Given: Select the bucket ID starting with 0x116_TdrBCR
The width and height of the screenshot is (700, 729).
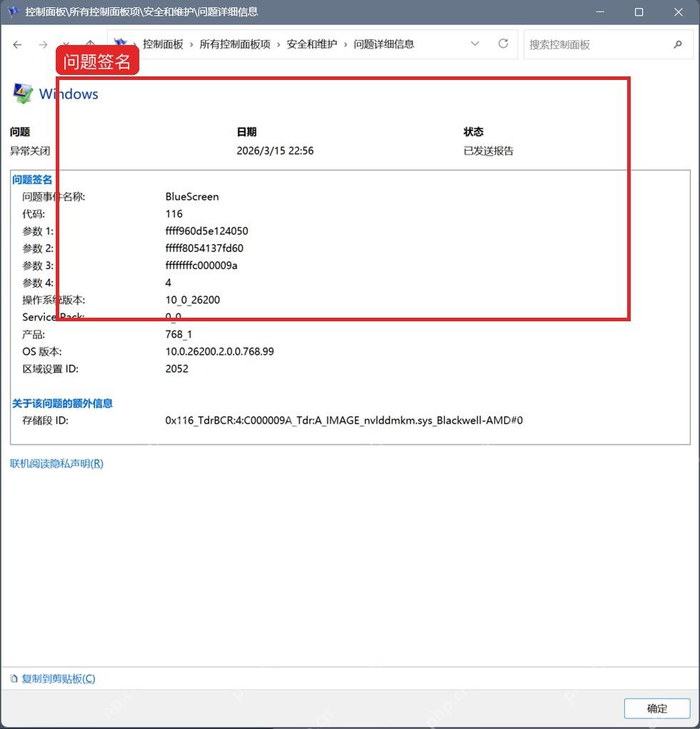Looking at the screenshot, I should [344, 421].
